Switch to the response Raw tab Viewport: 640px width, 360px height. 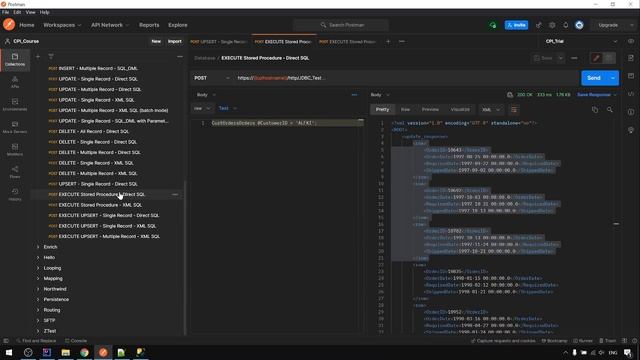tap(405, 110)
